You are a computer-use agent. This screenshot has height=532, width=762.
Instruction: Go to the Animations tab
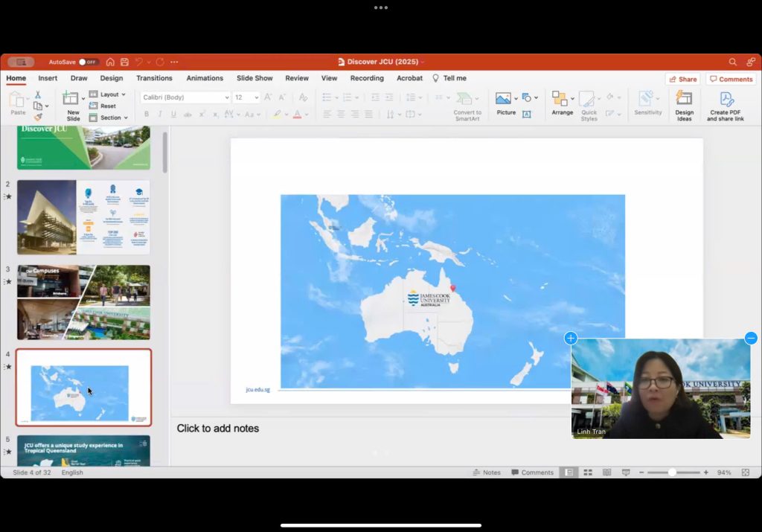click(205, 78)
